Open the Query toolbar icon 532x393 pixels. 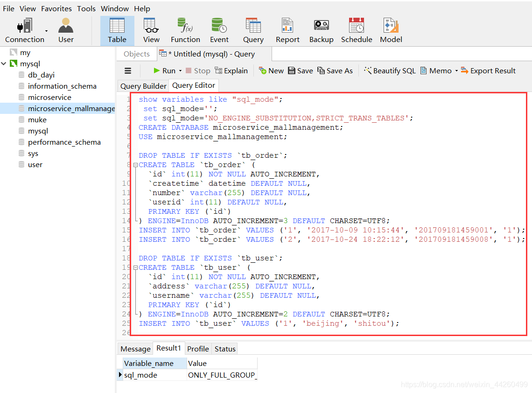[253, 30]
